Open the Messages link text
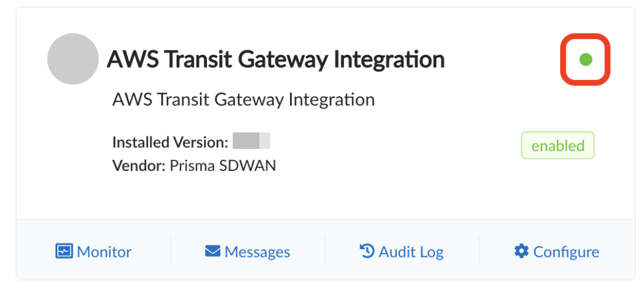 point(257,252)
